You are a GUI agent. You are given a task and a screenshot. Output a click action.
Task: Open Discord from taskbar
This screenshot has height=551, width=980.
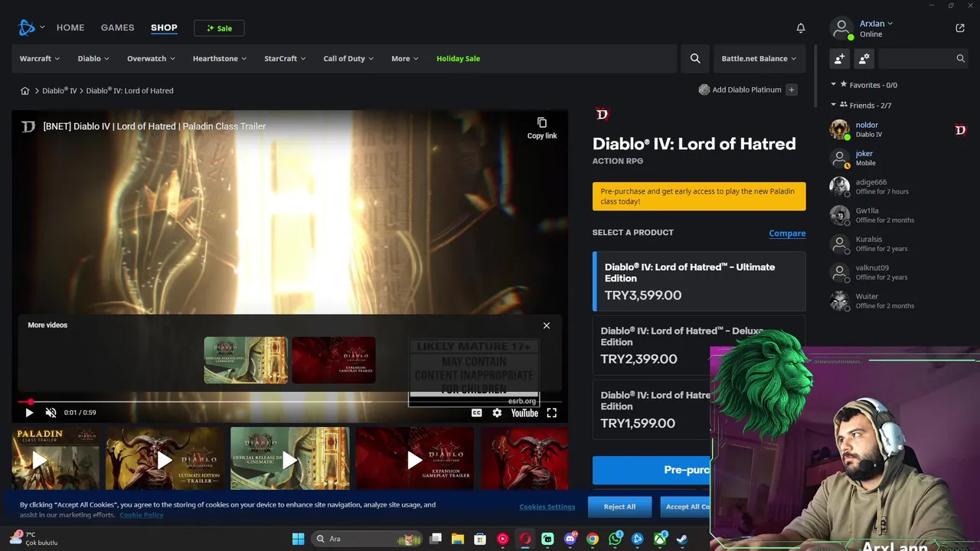[x=570, y=539]
